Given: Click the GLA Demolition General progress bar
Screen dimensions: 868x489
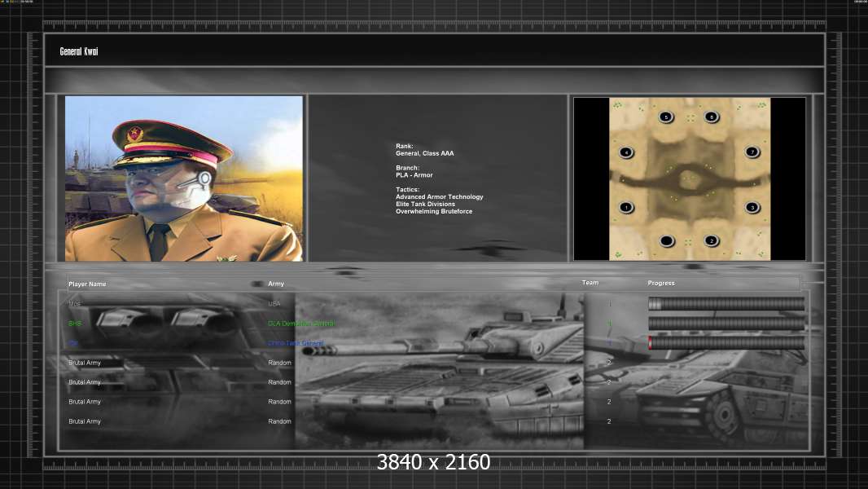Looking at the screenshot, I should point(726,324).
